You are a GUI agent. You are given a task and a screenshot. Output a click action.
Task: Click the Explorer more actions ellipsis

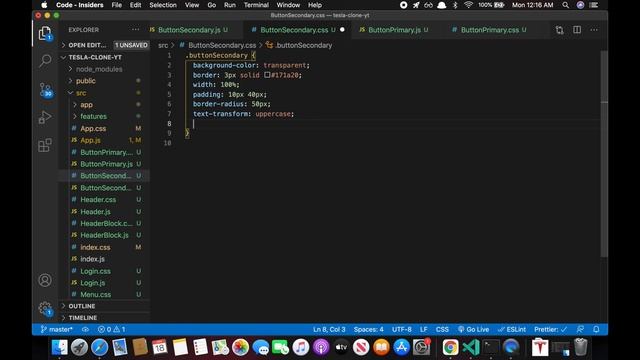[136, 29]
